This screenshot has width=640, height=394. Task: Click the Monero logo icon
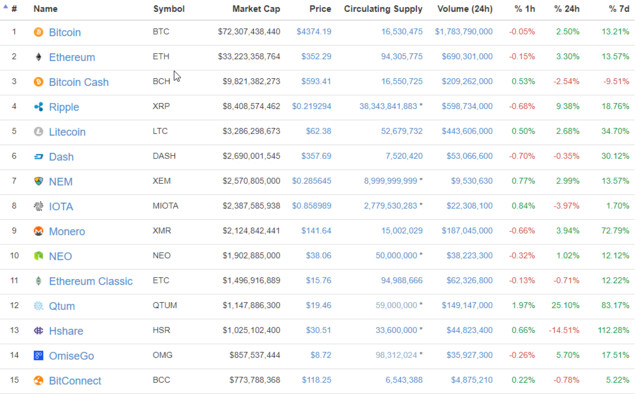pos(38,231)
